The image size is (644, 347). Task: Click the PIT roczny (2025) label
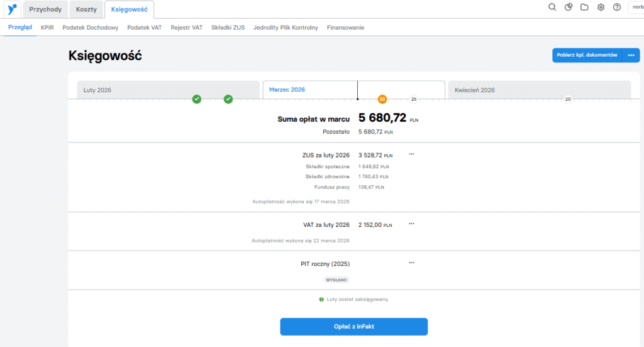(325, 263)
